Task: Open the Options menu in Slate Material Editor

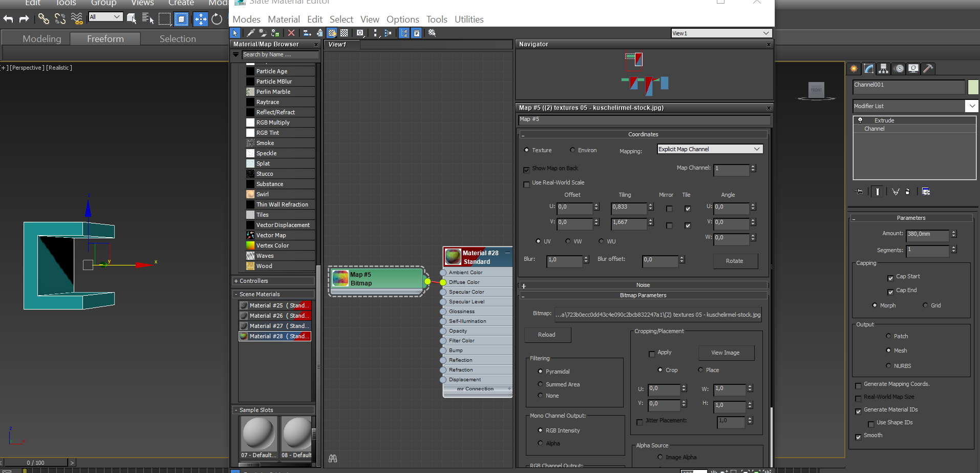Action: click(x=402, y=19)
